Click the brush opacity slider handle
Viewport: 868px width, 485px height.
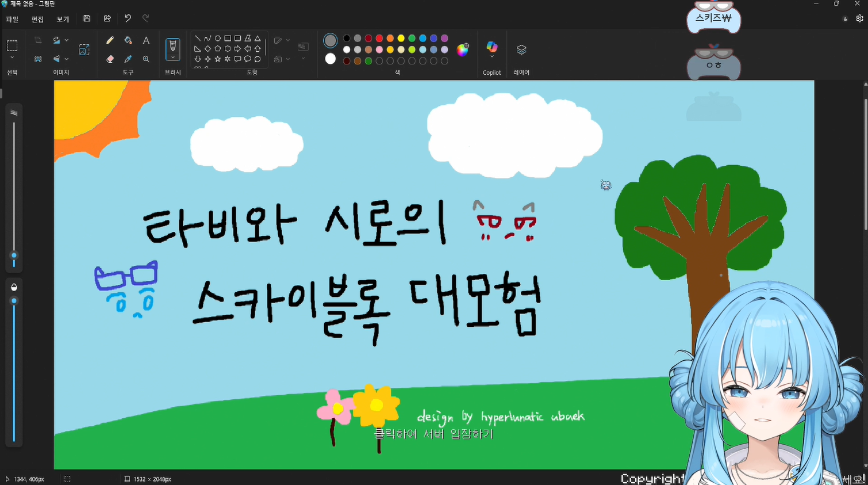tap(14, 301)
